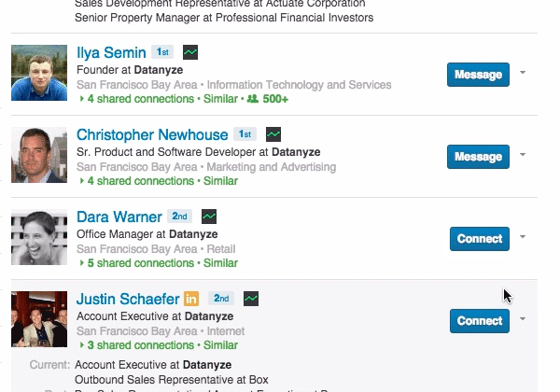Click Datanyze chart icon beside Ilya Semin
560x392 pixels.
click(x=190, y=52)
